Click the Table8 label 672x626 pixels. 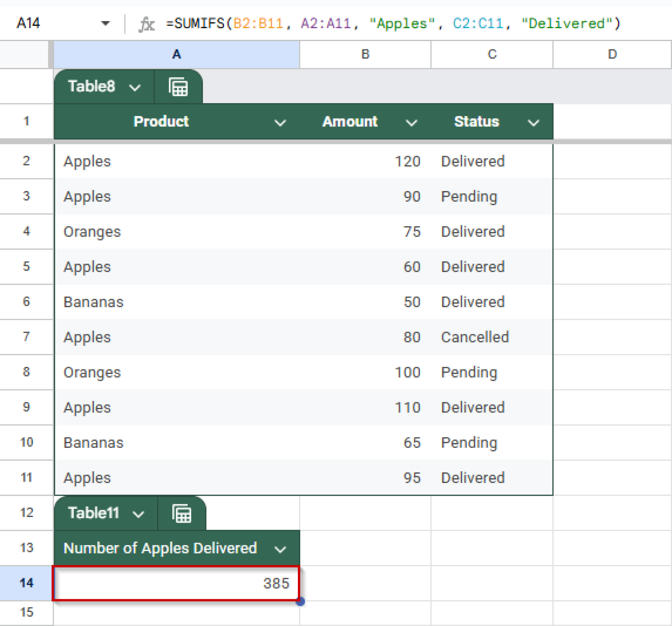click(92, 86)
